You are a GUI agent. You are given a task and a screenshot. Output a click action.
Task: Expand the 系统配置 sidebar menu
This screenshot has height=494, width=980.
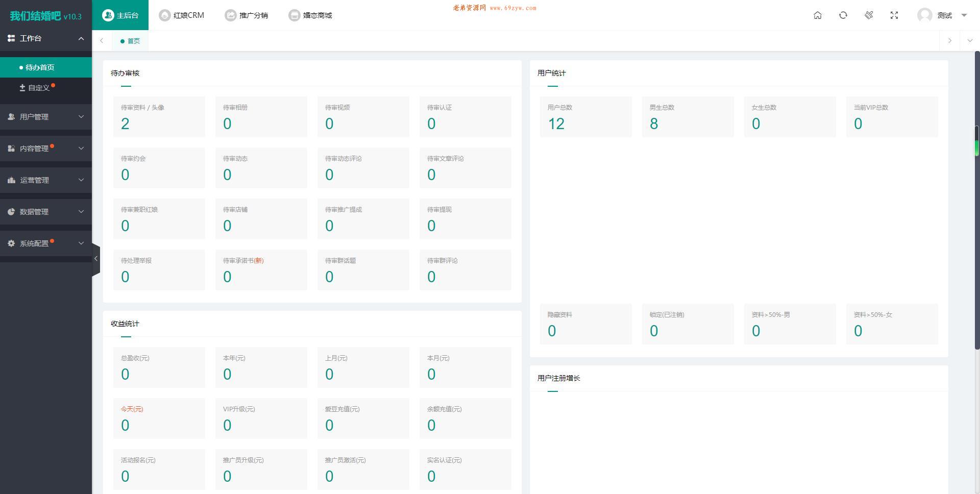(x=46, y=243)
